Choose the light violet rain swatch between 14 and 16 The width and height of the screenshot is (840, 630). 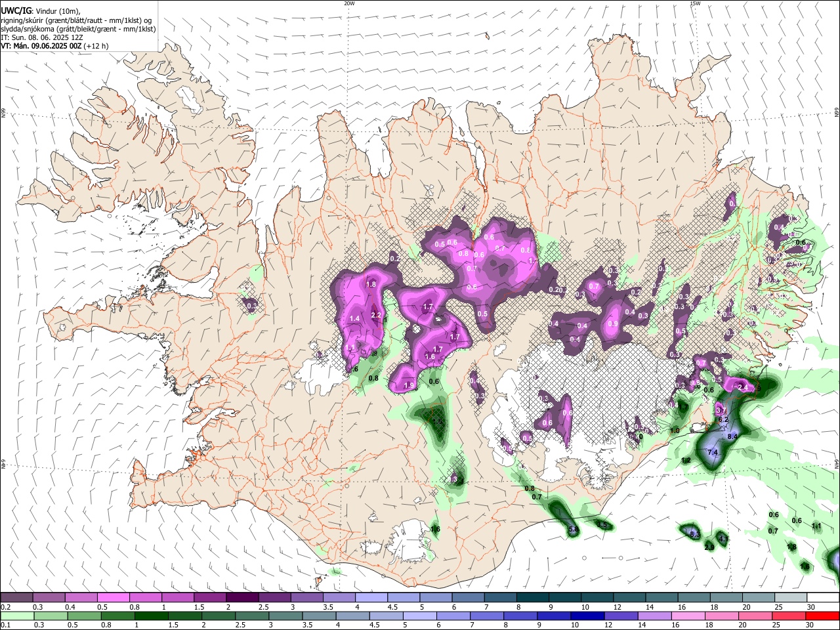654,616
